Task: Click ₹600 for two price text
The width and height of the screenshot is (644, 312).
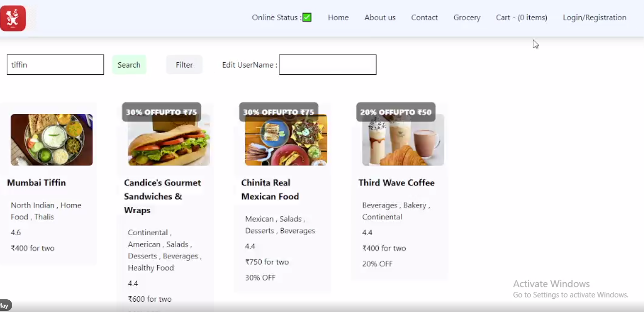Action: 150,299
